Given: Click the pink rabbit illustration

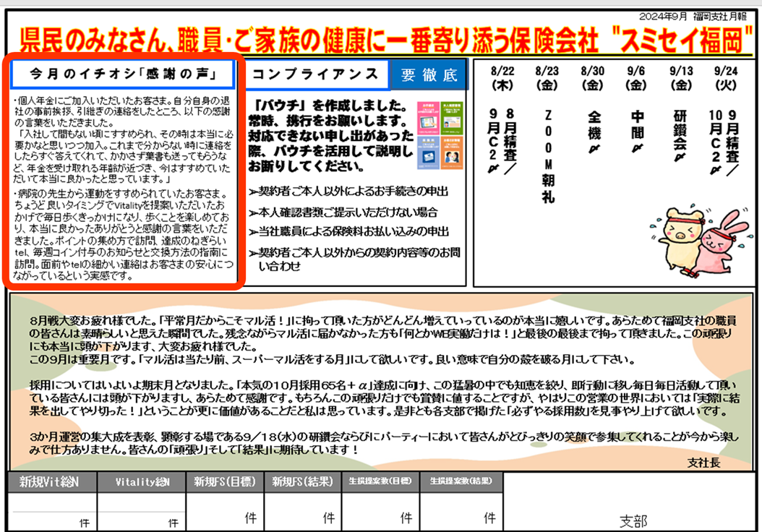Looking at the screenshot, I should click(723, 243).
